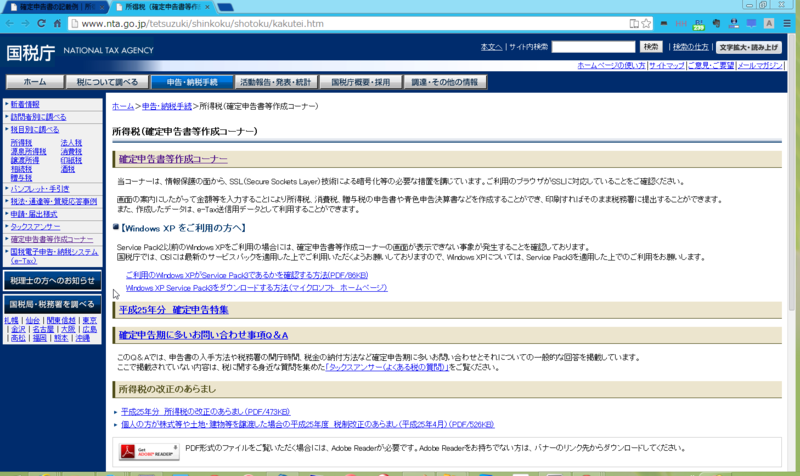Screen dimensions: 800x476
Task: Open the 活動報告・発表・統計 navigation tab
Action: [x=276, y=82]
